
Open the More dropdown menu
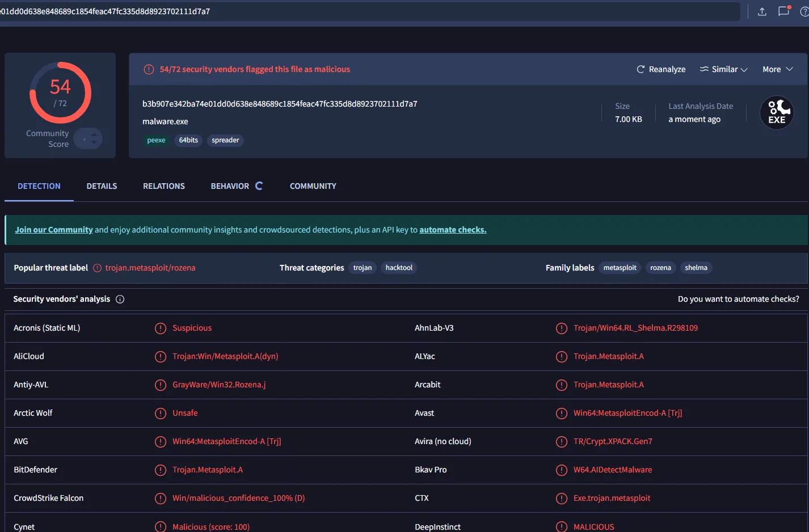[x=777, y=69]
